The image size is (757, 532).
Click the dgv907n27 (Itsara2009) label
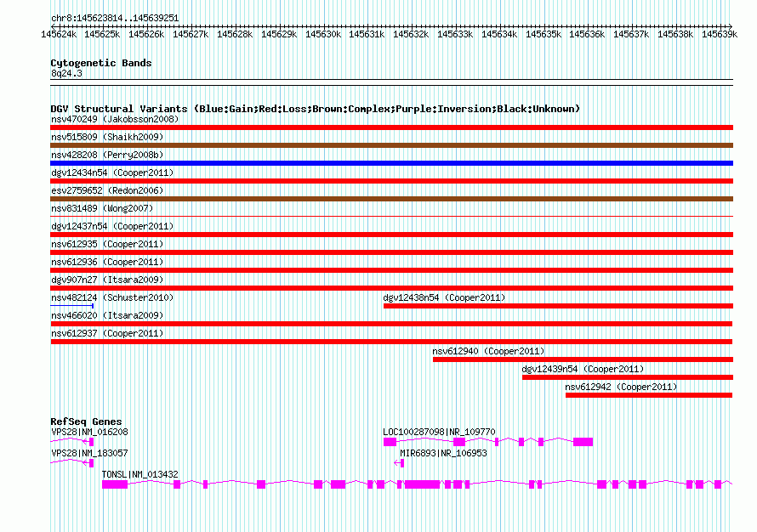(107, 280)
